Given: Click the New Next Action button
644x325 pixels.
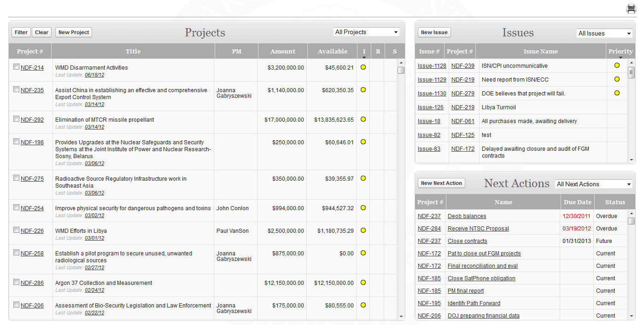Looking at the screenshot, I should click(x=441, y=183).
